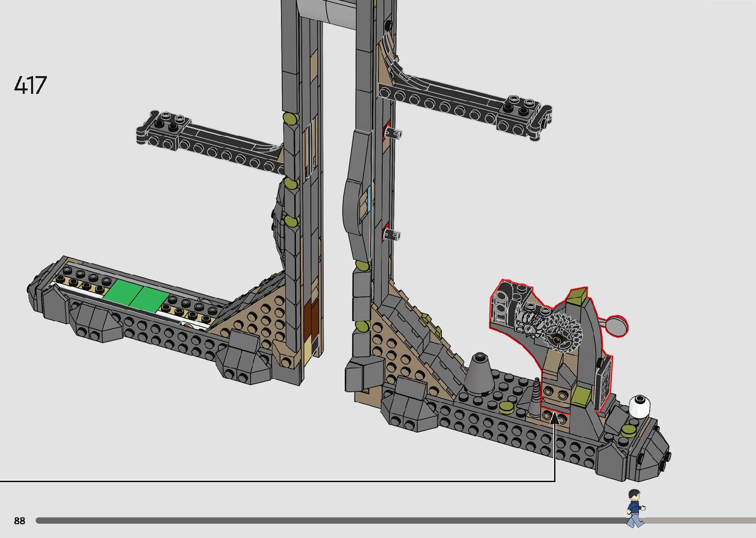The height and width of the screenshot is (538, 756).
Task: Click the white round head piece
Action: point(640,406)
